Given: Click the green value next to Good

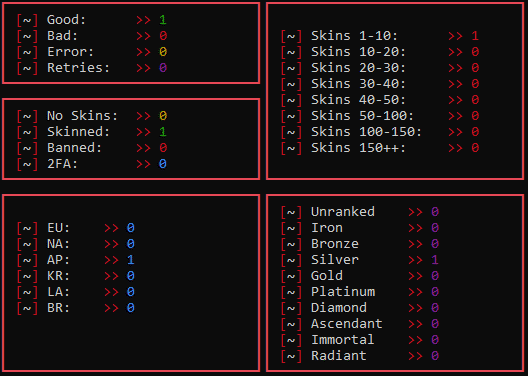Looking at the screenshot, I should click(x=163, y=20).
